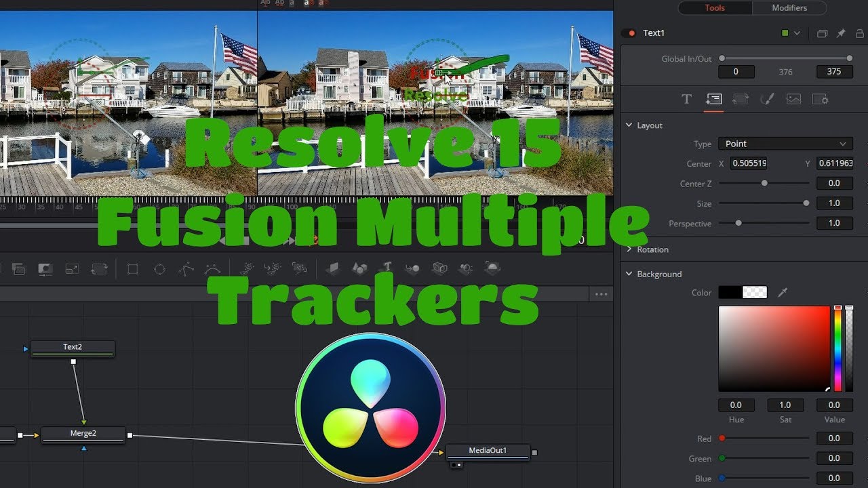
Task: Collapse the Background section
Action: 629,274
